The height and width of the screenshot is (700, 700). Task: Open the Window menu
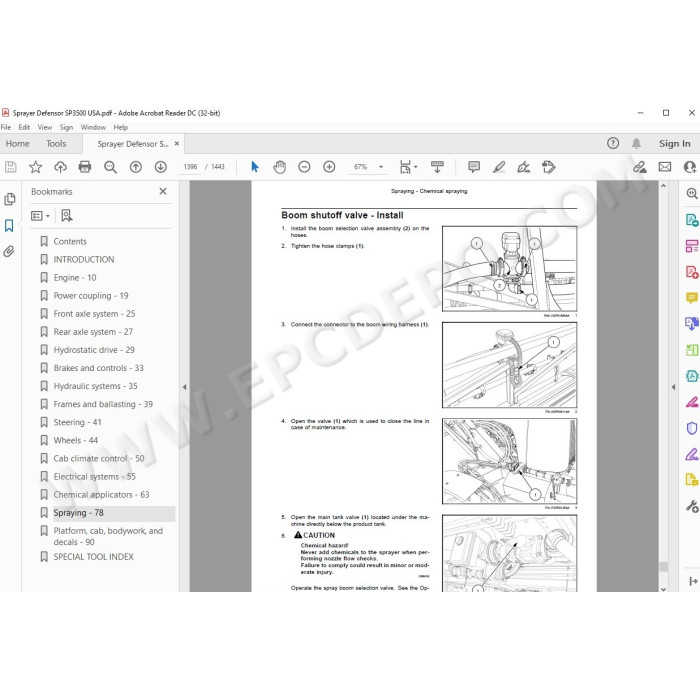(x=93, y=127)
